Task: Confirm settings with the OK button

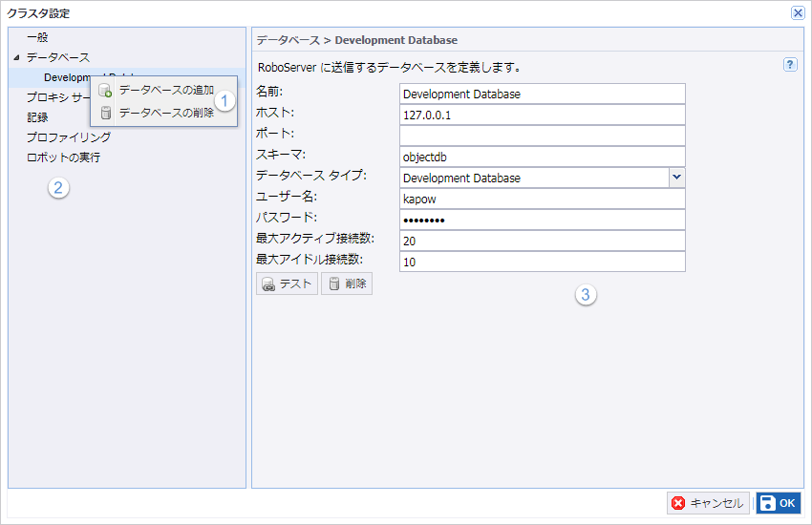Action: click(778, 503)
